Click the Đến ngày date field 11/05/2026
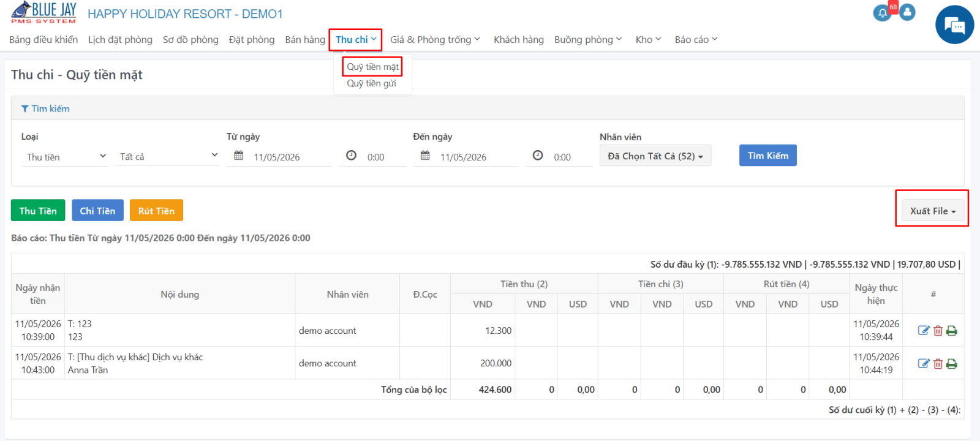This screenshot has width=980, height=441. (478, 157)
